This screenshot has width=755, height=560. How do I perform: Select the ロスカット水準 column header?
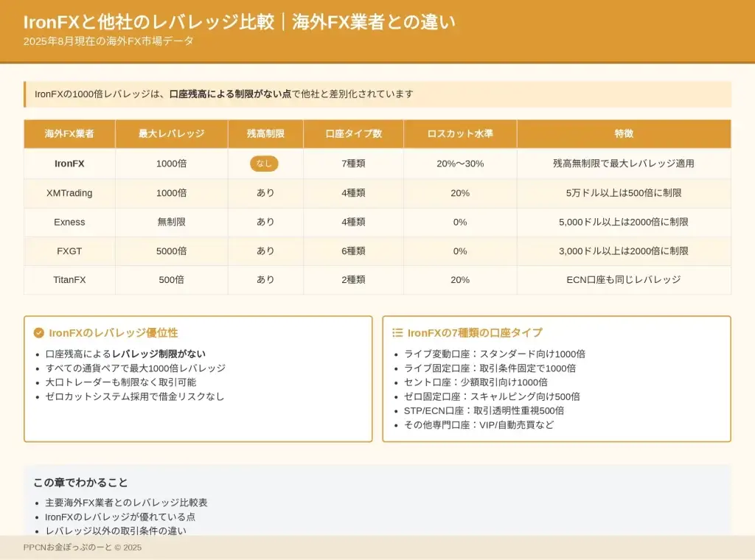coord(460,134)
